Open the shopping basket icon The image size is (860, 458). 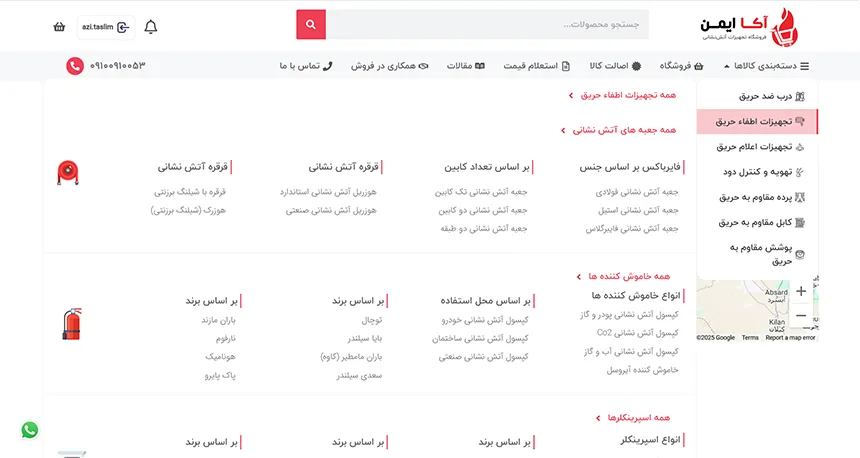point(59,27)
